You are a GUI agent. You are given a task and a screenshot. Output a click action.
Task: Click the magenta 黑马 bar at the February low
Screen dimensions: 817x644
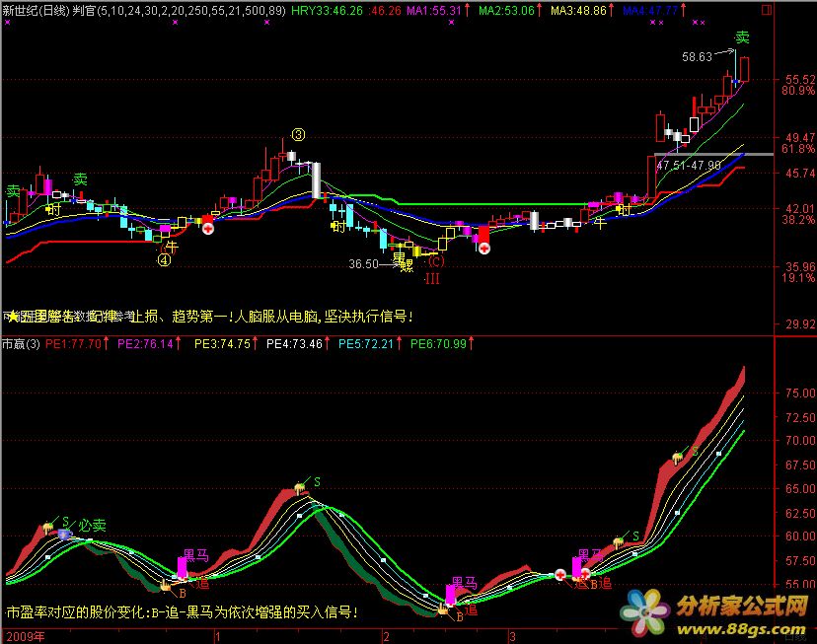point(450,595)
